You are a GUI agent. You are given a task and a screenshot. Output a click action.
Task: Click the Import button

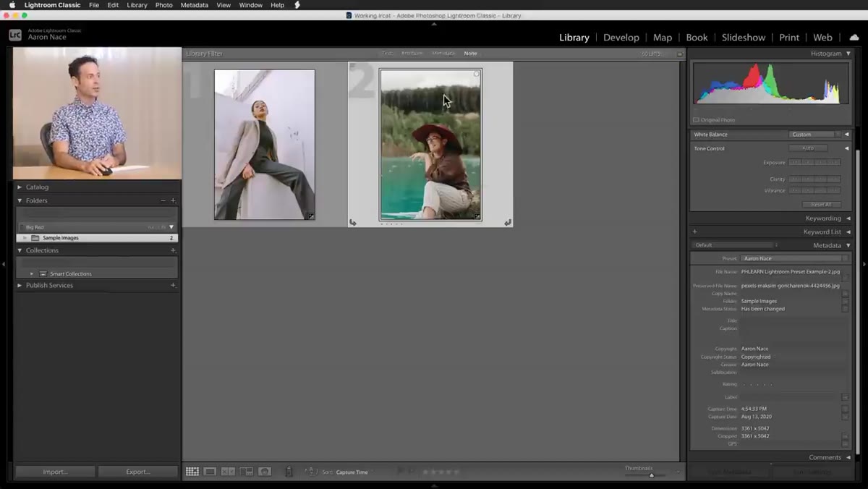pos(55,472)
